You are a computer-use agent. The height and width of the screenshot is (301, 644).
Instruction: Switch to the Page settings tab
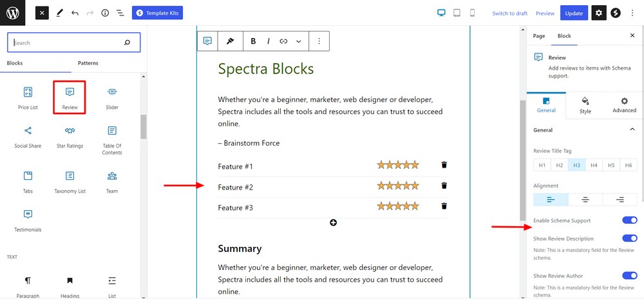tap(539, 36)
